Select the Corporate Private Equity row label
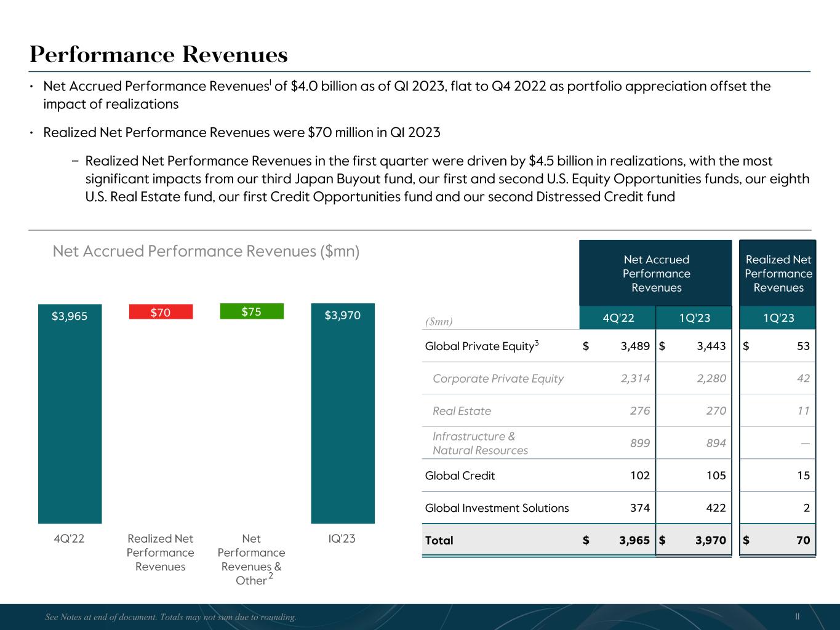 click(x=498, y=378)
